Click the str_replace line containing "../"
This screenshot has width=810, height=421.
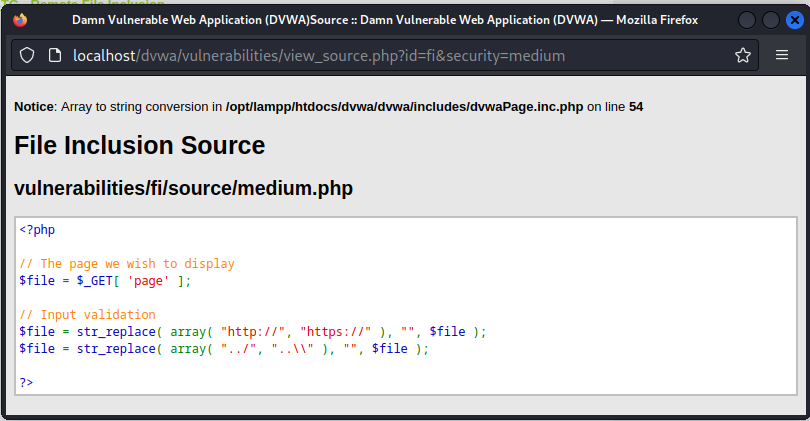(x=224, y=349)
